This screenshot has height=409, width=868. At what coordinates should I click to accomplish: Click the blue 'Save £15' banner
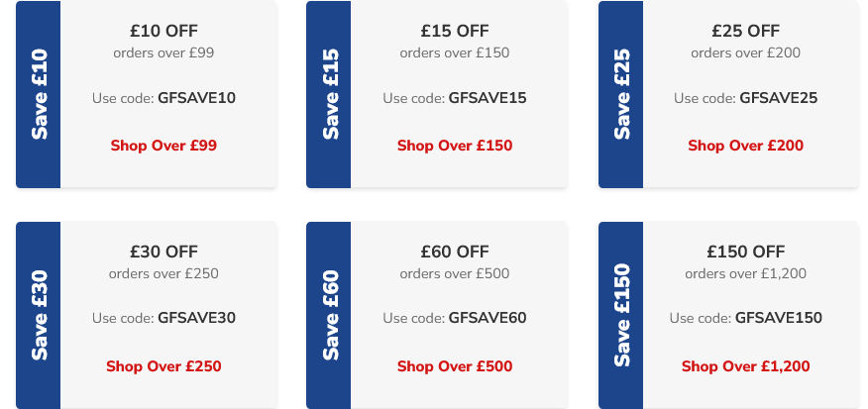coord(329,94)
